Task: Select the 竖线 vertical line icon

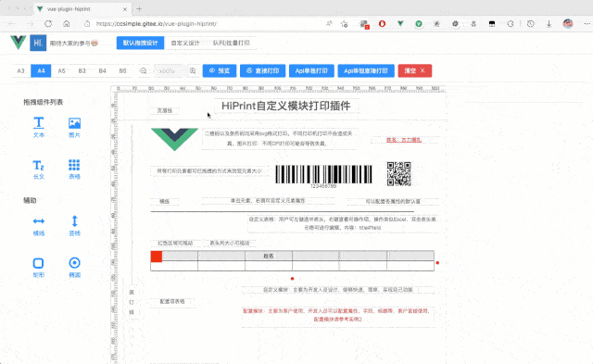Action: point(74,220)
